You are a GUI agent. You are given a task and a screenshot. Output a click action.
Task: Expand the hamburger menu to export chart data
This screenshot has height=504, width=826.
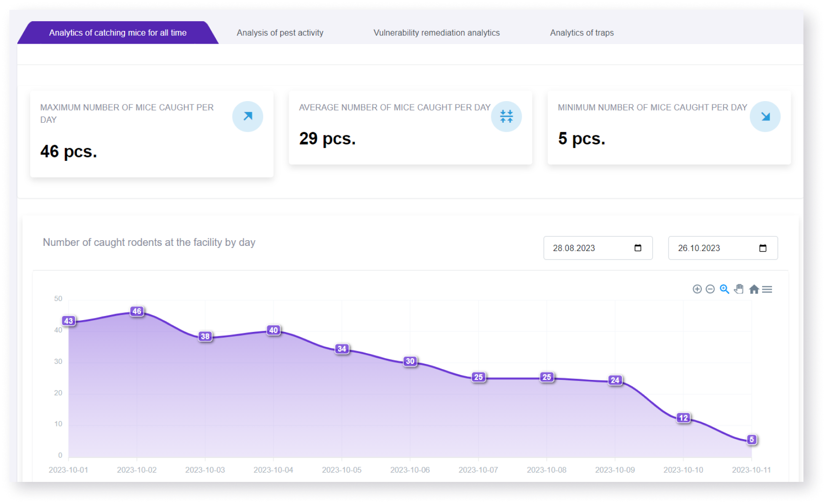(767, 289)
